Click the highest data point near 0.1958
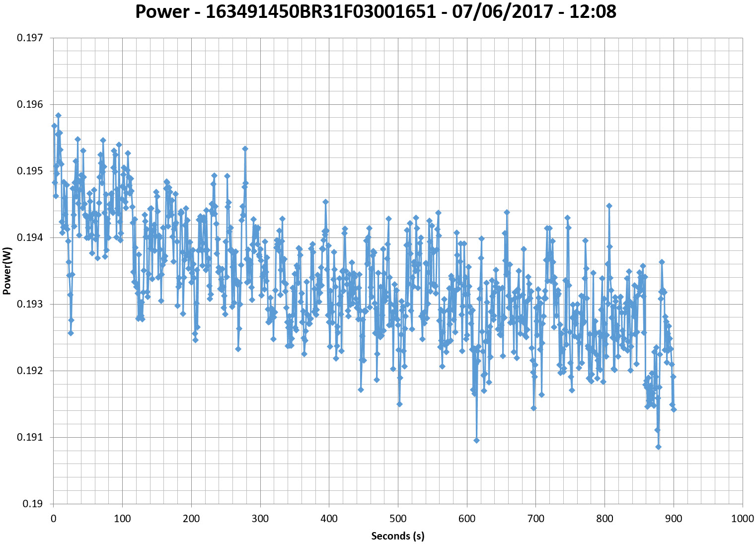This screenshot has height=544, width=756. click(58, 115)
